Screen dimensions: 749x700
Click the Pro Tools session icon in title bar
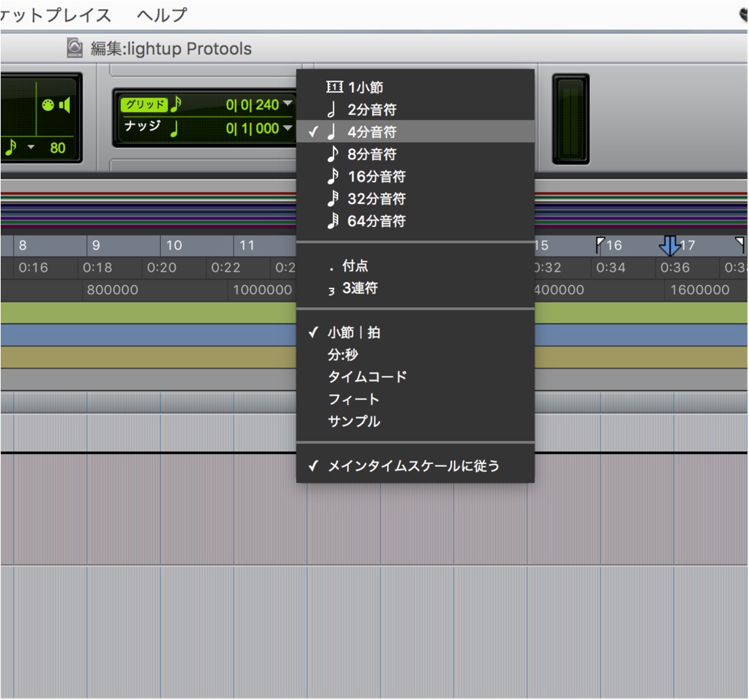pyautogui.click(x=75, y=48)
